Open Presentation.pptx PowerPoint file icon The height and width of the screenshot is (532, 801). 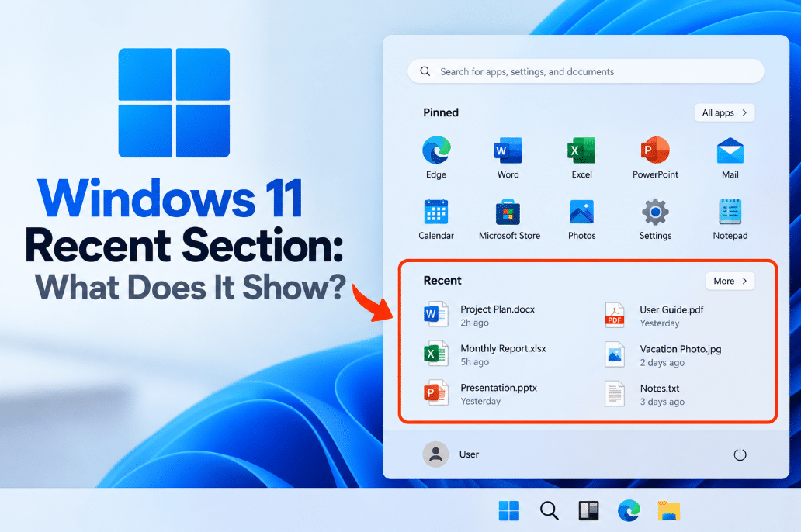pyautogui.click(x=435, y=392)
